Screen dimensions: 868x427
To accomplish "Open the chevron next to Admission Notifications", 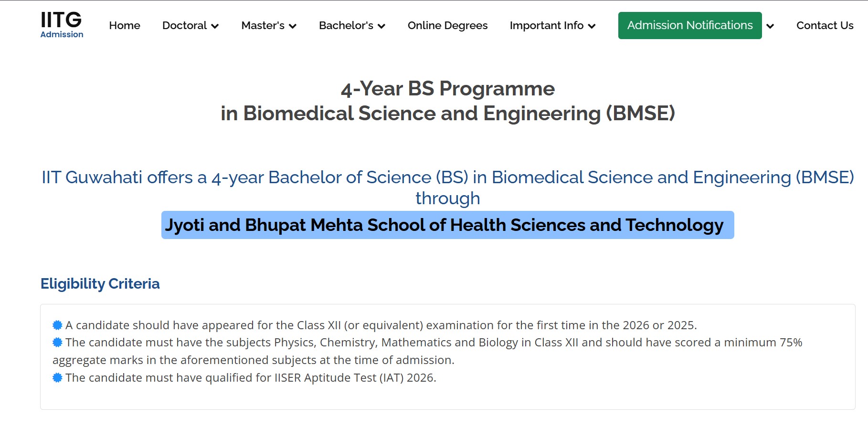I will pyautogui.click(x=770, y=26).
